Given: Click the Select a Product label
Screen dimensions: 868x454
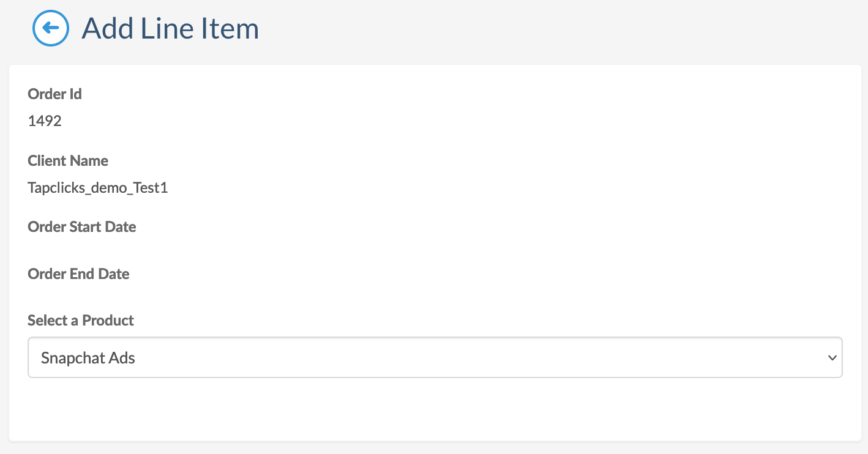Looking at the screenshot, I should (x=81, y=320).
